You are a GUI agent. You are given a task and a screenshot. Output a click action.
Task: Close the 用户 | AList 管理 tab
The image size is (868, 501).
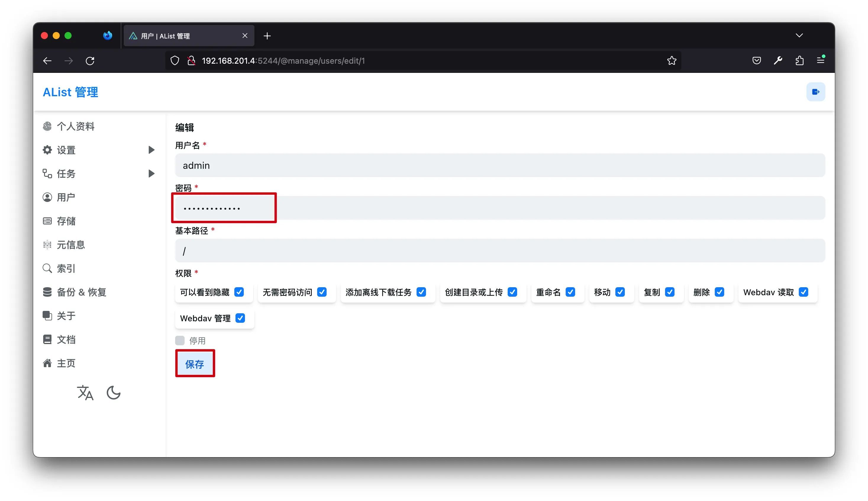click(245, 36)
